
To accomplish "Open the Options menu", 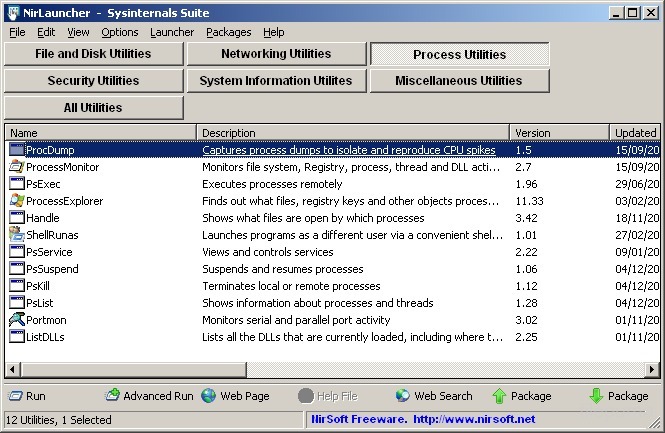I will 120,32.
